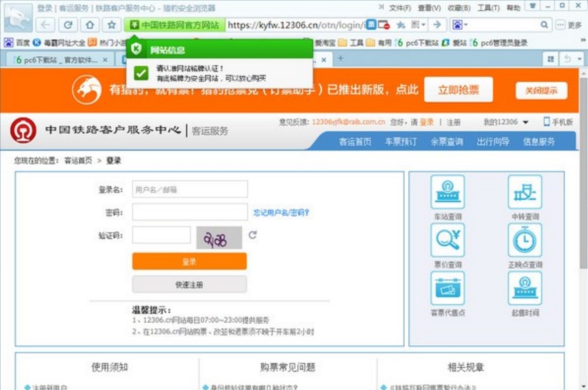Screen dimensions: 588x390
Task: Click the address bar URL text
Action: (x=296, y=25)
